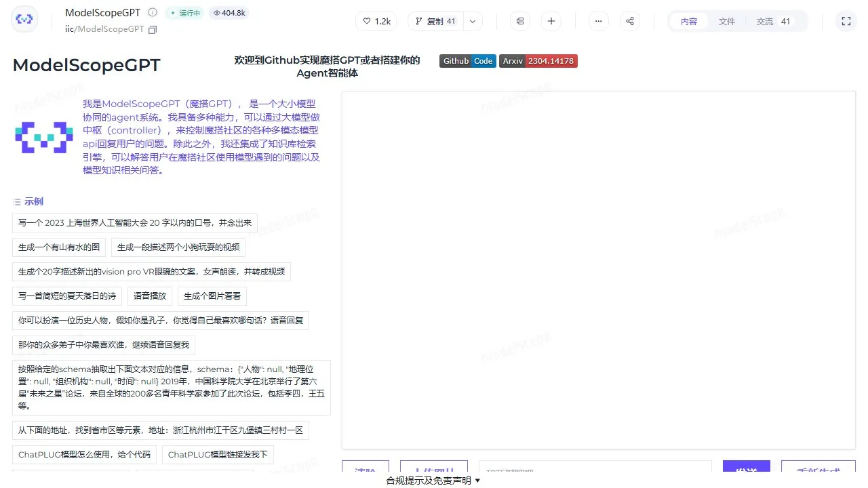Screen dimensions: 868x488
Task: Select the vision pro VR眼镜 copywriting example
Action: click(x=151, y=272)
